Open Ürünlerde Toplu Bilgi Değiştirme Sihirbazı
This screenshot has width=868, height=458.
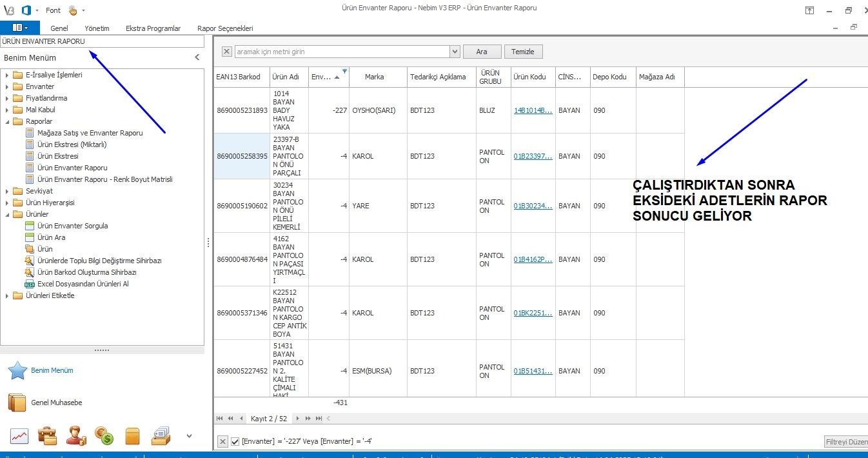pyautogui.click(x=99, y=261)
